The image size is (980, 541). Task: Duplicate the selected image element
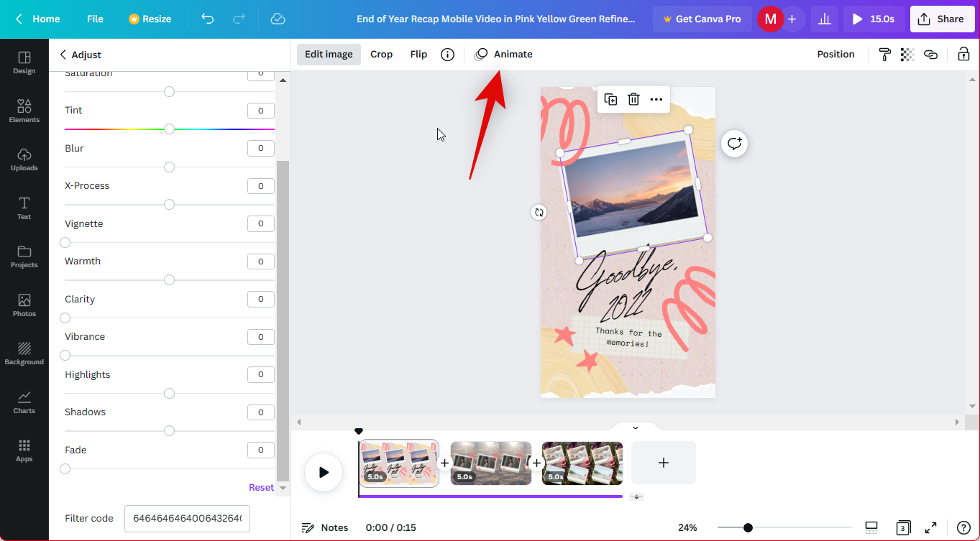coord(610,99)
